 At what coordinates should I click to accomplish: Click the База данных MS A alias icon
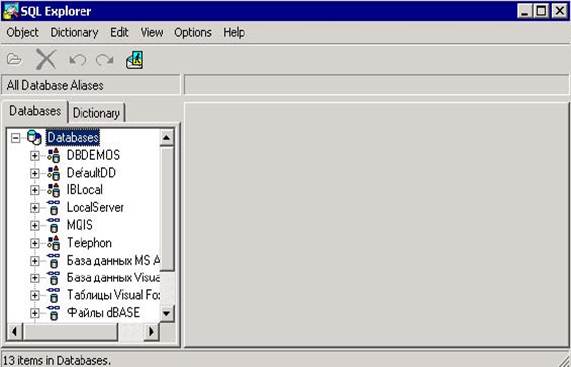(x=54, y=261)
